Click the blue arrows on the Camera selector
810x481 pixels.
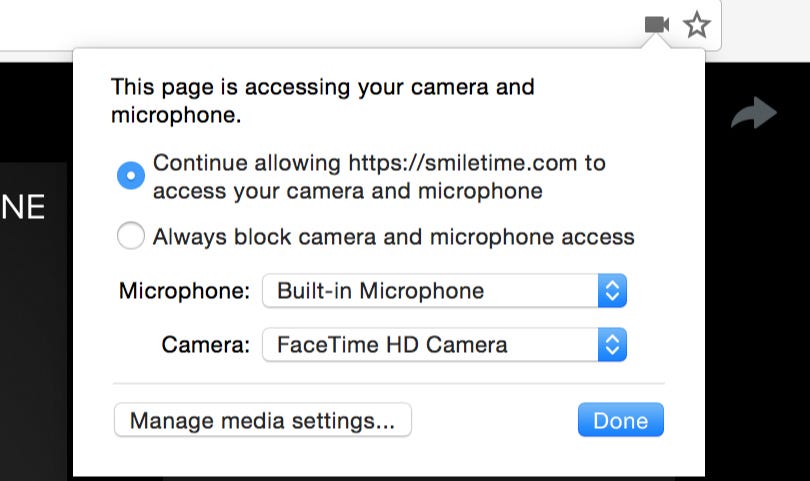(x=612, y=346)
